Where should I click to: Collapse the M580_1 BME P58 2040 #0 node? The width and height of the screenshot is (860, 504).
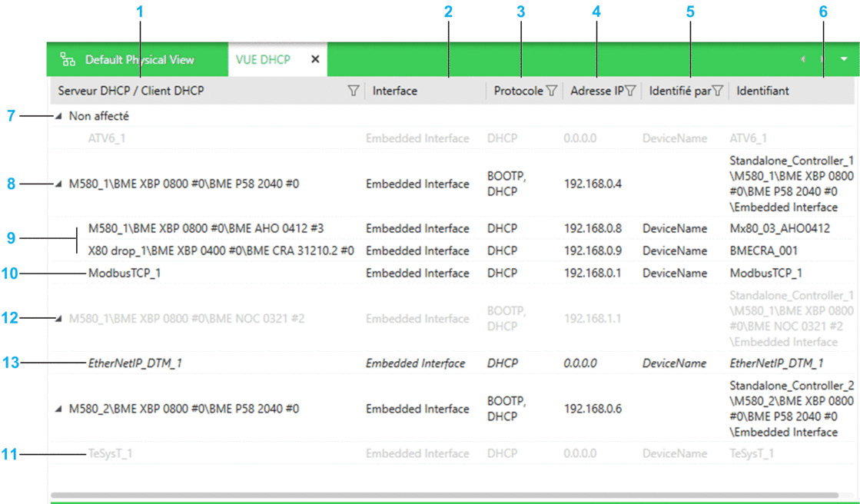tap(59, 184)
